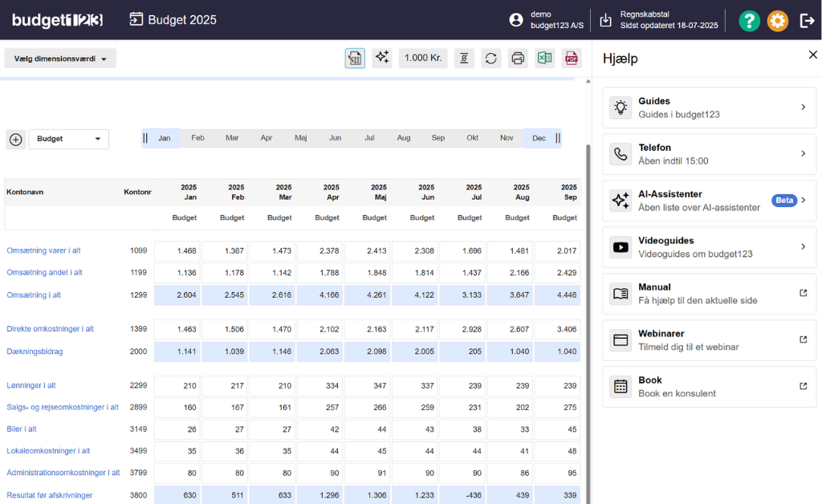Export budget to Excel
The image size is (822, 504).
[545, 58]
